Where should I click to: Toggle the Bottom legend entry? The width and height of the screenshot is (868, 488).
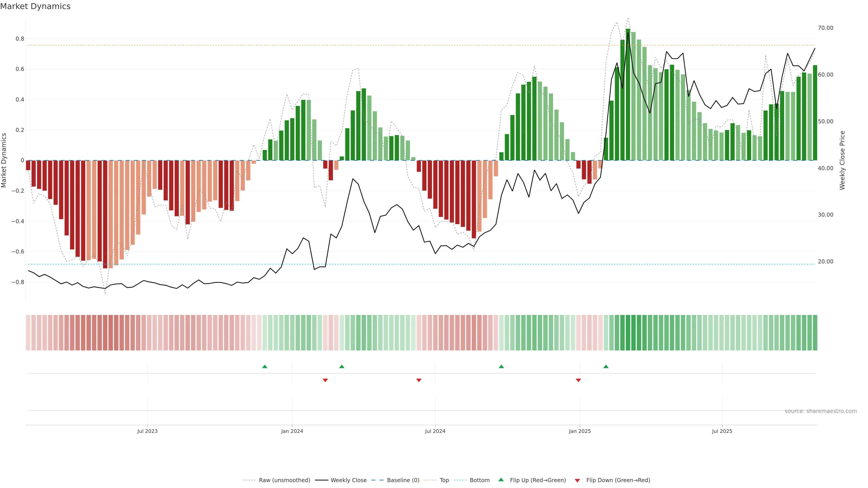(x=479, y=480)
